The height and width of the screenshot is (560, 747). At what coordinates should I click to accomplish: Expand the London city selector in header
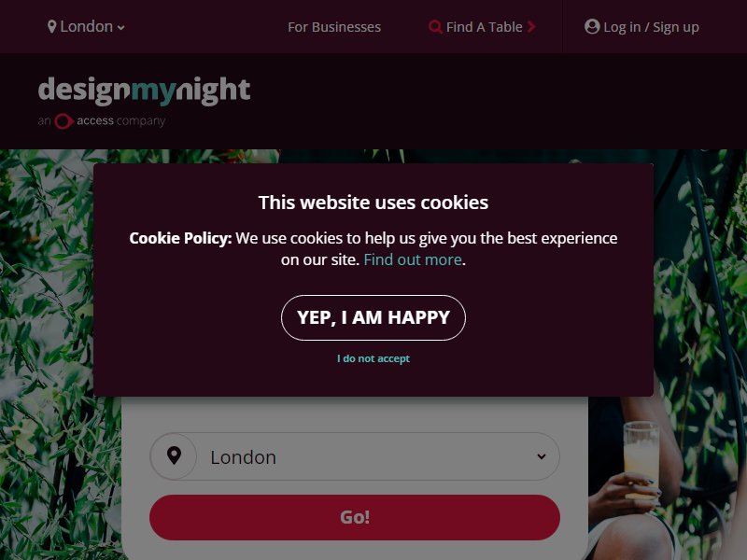pyautogui.click(x=86, y=27)
